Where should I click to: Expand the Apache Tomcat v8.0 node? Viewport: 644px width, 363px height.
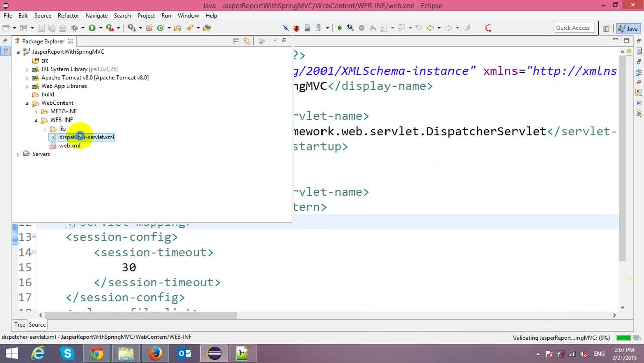coord(27,78)
